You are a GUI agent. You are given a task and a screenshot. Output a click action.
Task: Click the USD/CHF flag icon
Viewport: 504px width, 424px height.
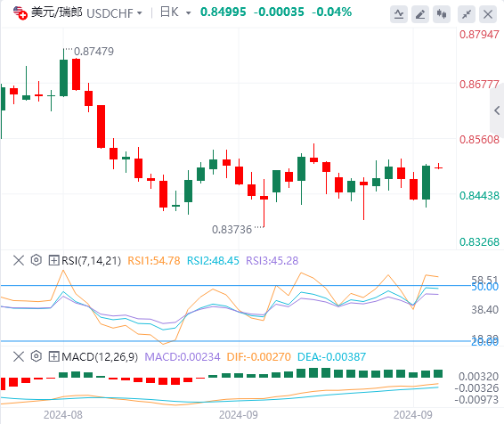(x=20, y=12)
